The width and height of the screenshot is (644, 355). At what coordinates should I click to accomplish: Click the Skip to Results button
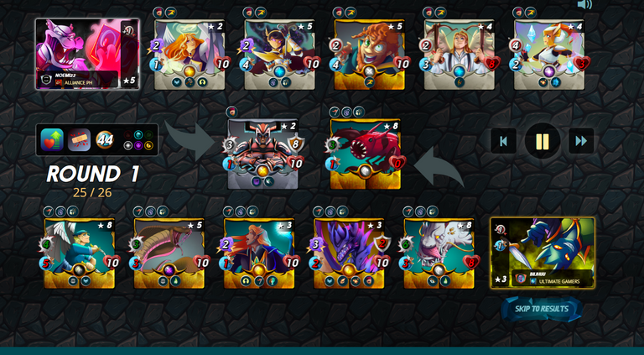pos(542,309)
